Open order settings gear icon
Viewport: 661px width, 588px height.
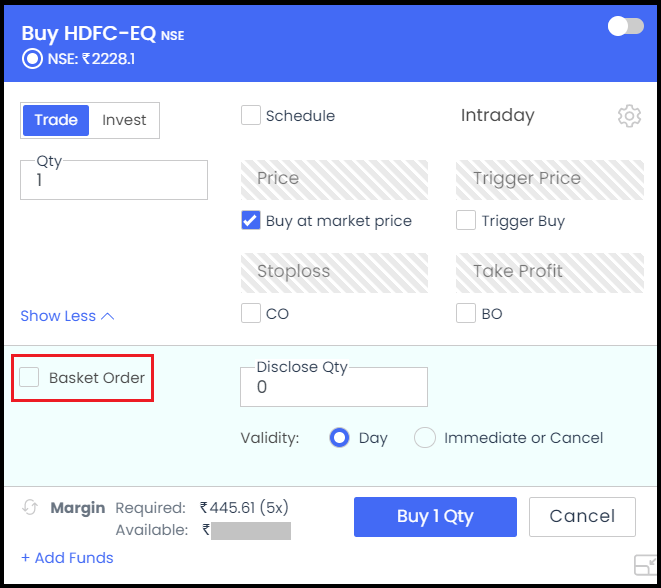point(629,116)
